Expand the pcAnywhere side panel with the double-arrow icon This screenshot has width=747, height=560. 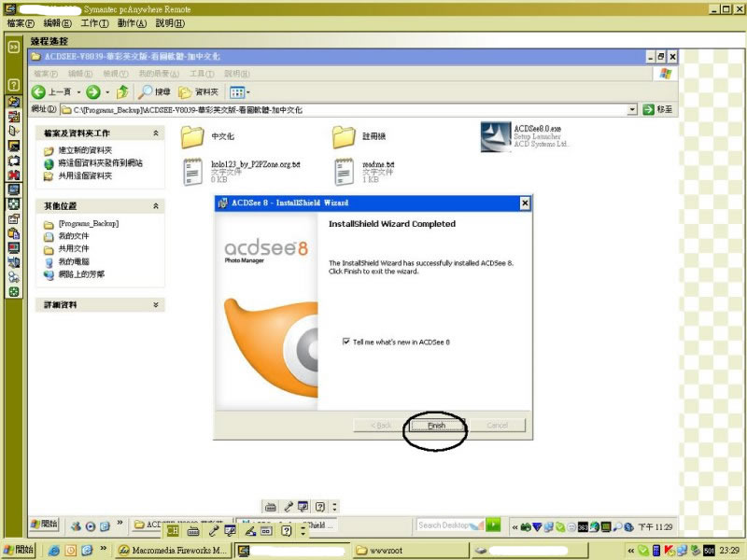pos(13,47)
